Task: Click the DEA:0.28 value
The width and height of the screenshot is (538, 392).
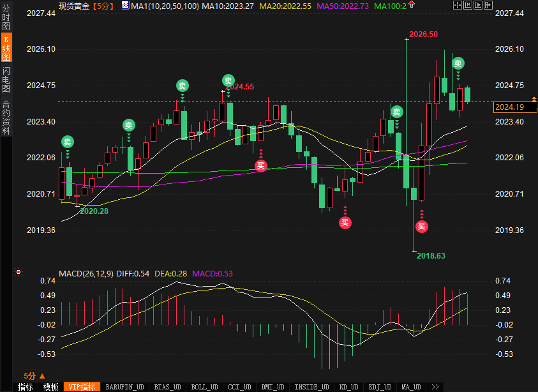Action: point(170,274)
